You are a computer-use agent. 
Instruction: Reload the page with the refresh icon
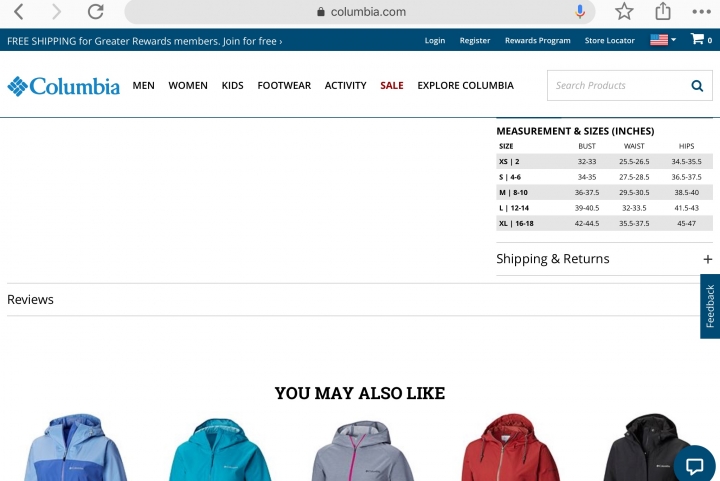tap(96, 11)
